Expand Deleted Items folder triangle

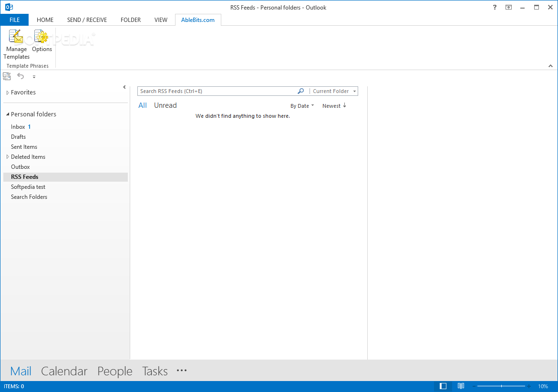point(8,157)
